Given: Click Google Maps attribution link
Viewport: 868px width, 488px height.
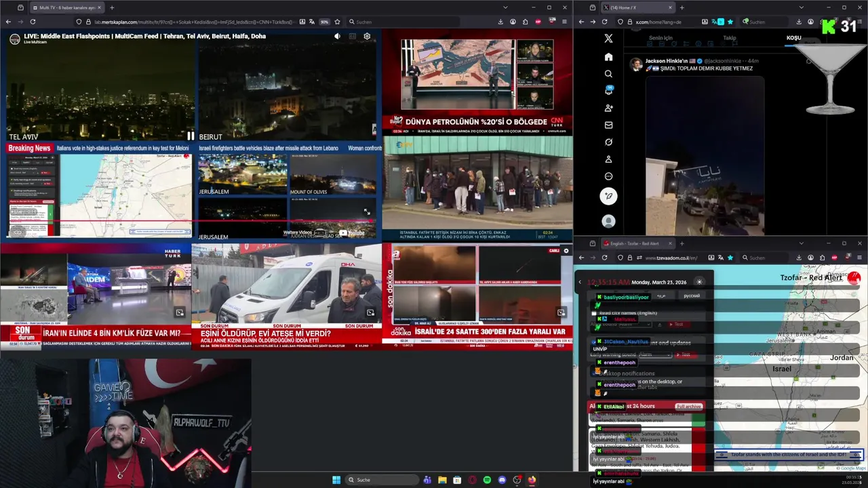Looking at the screenshot, I should pos(852,468).
